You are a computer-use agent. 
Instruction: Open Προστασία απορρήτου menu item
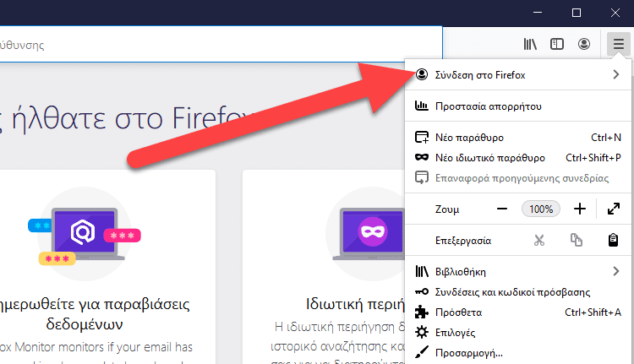tap(518, 106)
